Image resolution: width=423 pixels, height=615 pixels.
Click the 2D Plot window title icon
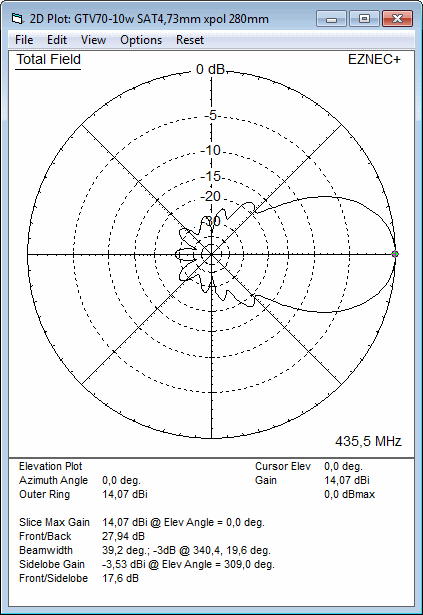click(x=17, y=18)
